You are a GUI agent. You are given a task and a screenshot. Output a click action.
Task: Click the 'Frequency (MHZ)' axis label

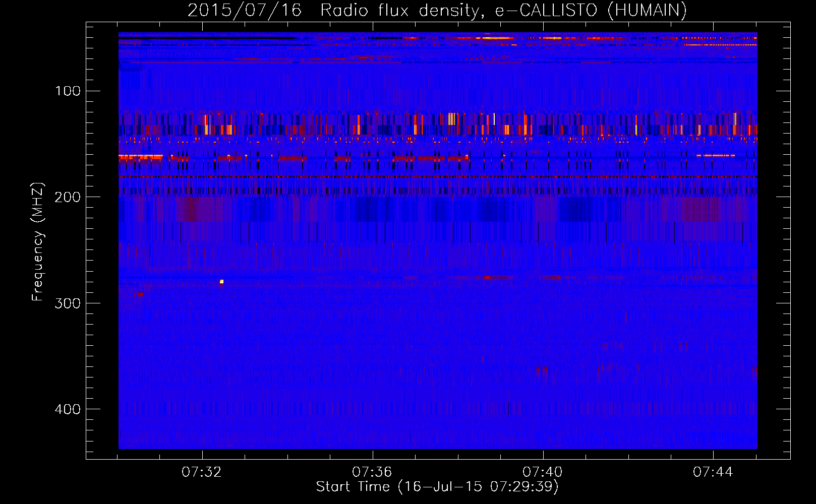point(38,242)
